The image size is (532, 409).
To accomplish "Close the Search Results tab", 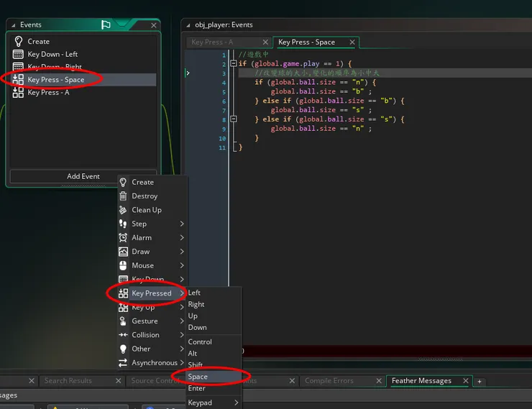I will [118, 381].
